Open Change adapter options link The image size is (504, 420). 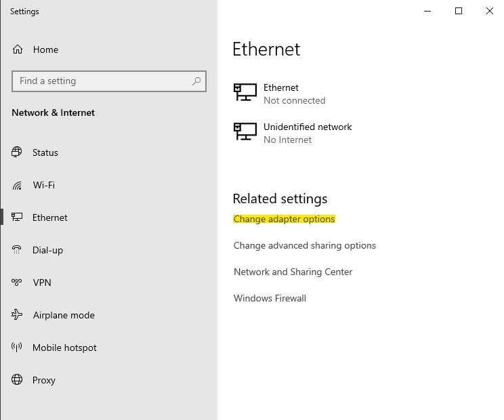click(284, 219)
